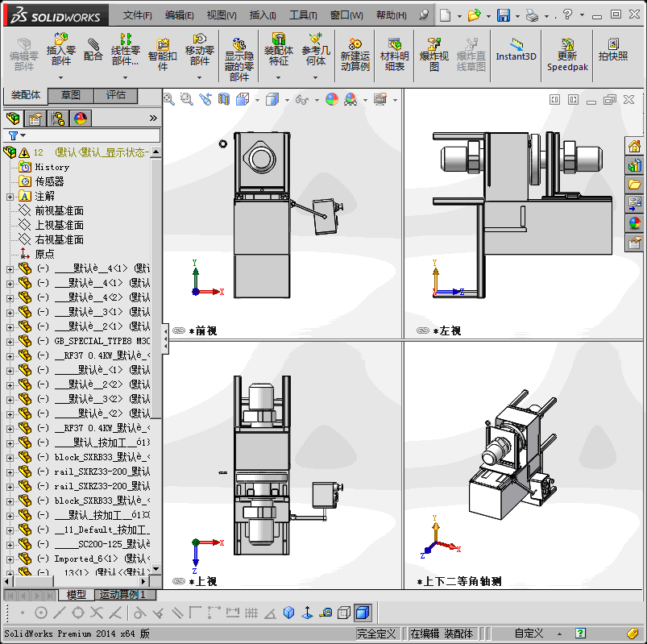Select 前视基准面 in tree
The height and width of the screenshot is (644, 647).
point(60,210)
